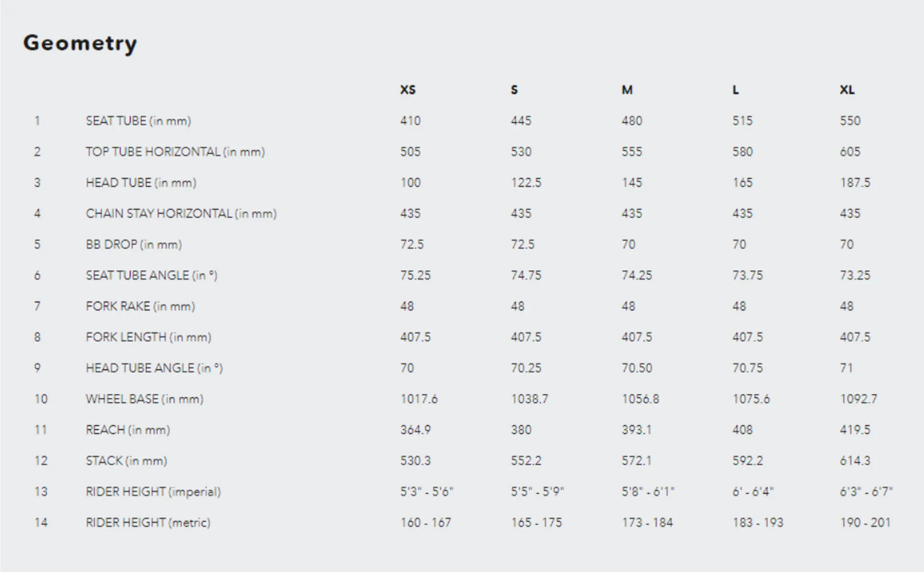Click the SEAT TUBE (in mm) row label
The image size is (924, 572).
click(x=139, y=121)
